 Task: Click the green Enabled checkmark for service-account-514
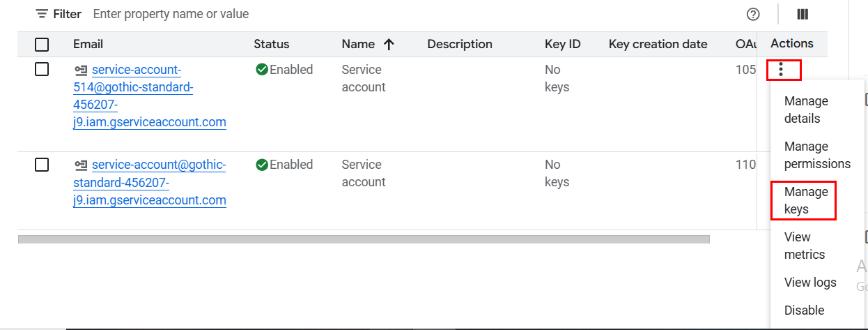pos(262,70)
